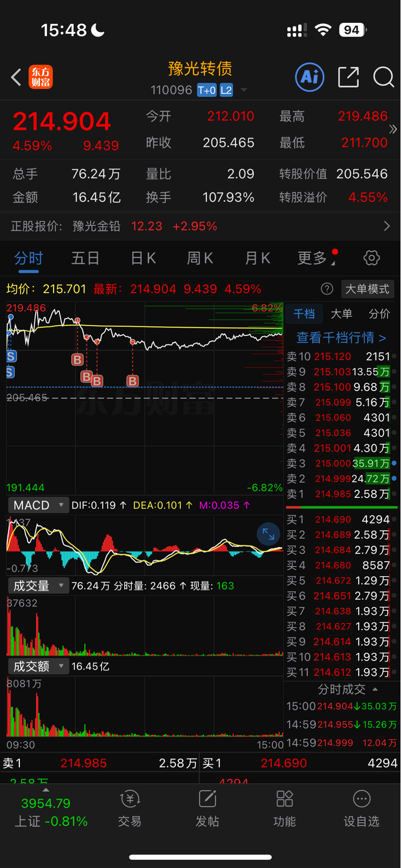Screen dimensions: 401x868
Task: Open the 更多 chart period menu
Action: click(x=316, y=258)
